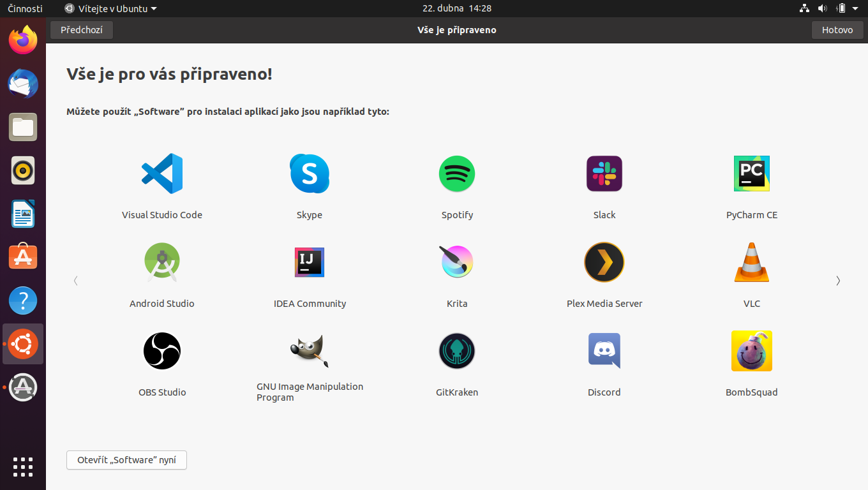
Task: Open the Plex Media Server icon
Action: [x=604, y=262]
